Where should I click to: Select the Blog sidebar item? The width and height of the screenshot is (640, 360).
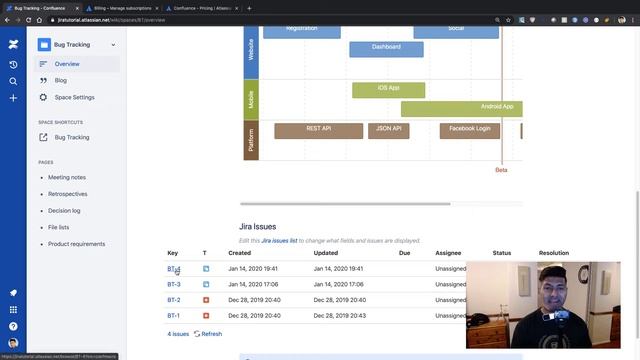tap(77, 80)
